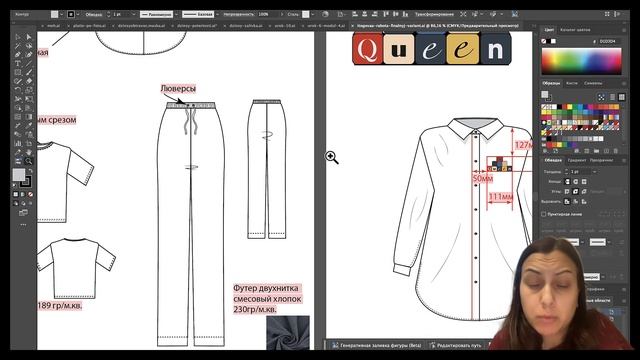
Task: Open the Color panel options menu
Action: click(624, 30)
